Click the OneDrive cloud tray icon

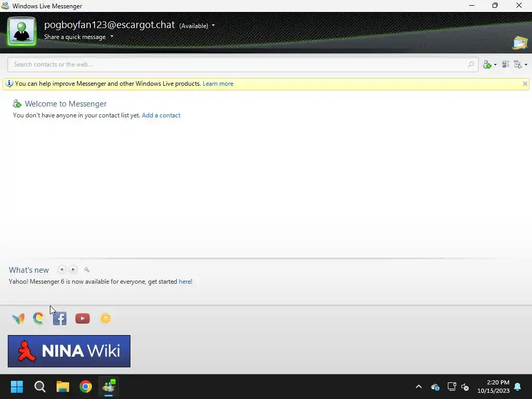[435, 387]
